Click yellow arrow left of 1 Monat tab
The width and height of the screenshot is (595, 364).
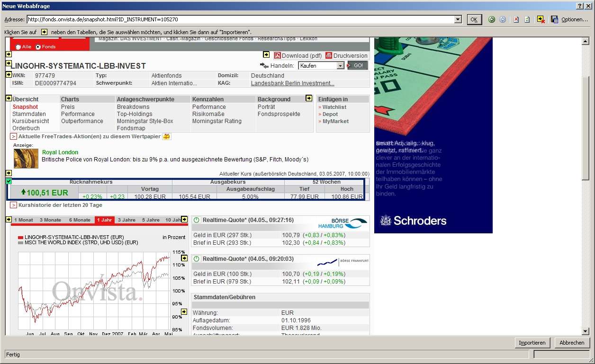pos(9,219)
